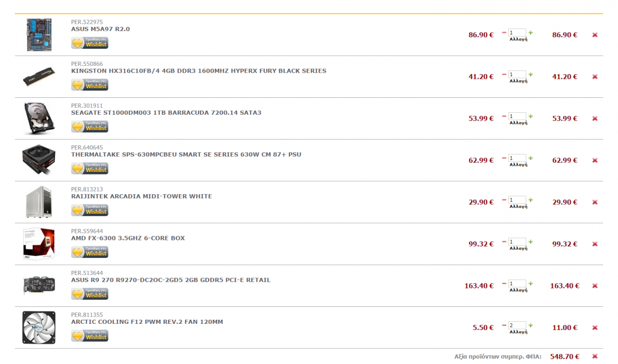Focus quantity field for AMD FX-6300
The image size is (618, 364).
[517, 241]
